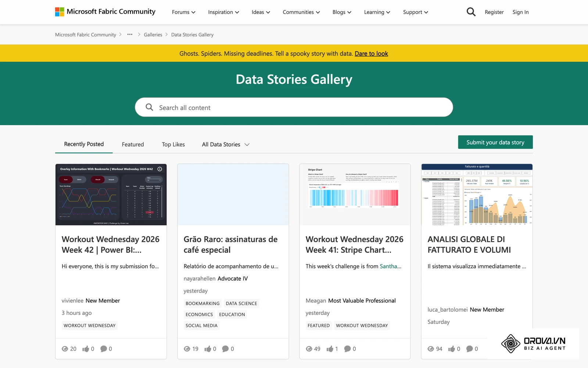588x368 pixels.
Task: Select the EDUCATION tag
Action: tap(232, 315)
